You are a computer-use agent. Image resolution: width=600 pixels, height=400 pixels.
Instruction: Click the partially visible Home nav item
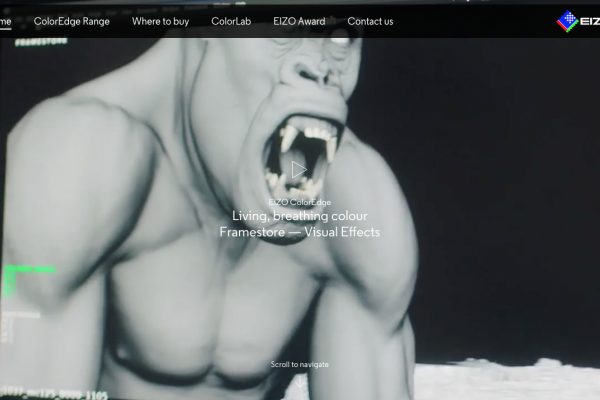point(5,21)
